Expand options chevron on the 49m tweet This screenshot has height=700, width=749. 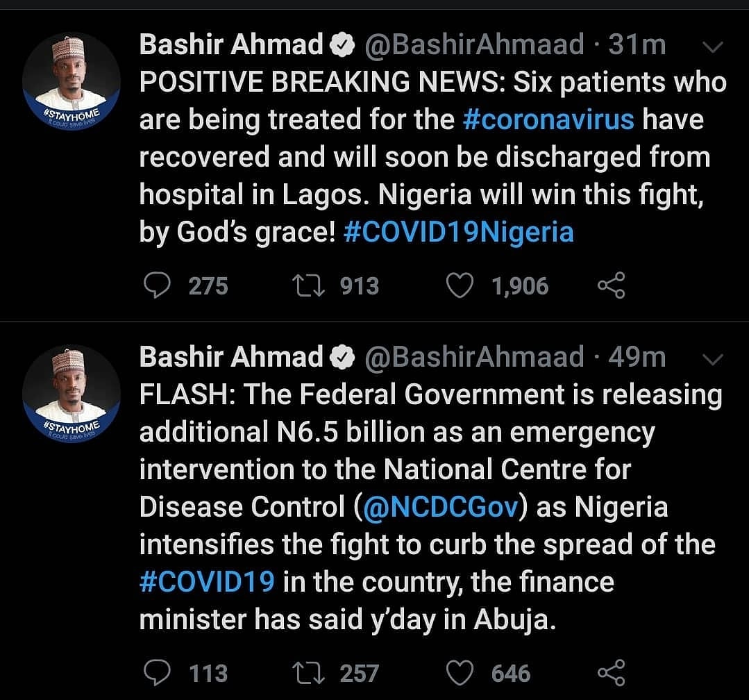tap(713, 359)
